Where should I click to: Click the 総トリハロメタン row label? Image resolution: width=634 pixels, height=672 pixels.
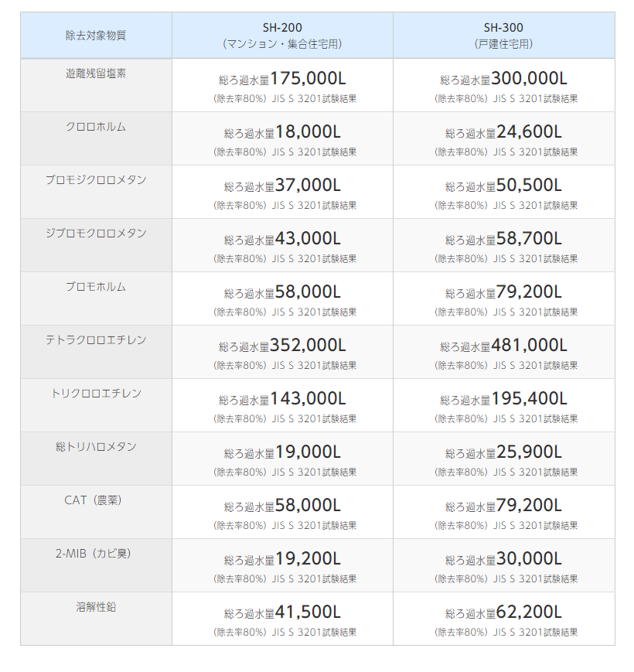(x=96, y=447)
